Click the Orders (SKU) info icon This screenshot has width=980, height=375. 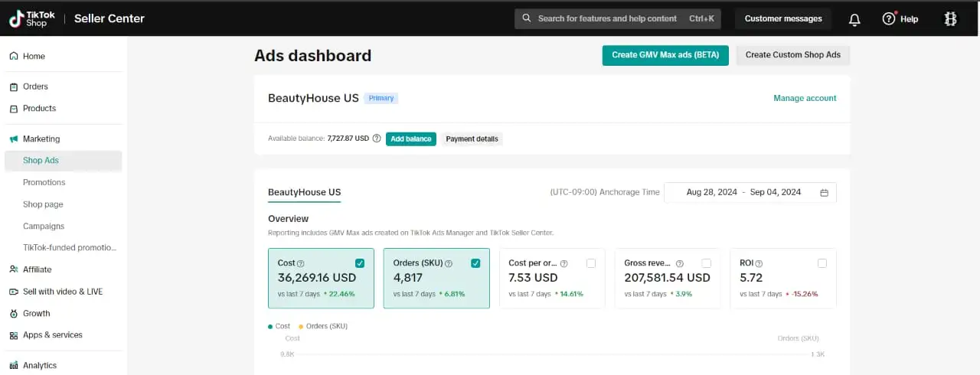449,263
